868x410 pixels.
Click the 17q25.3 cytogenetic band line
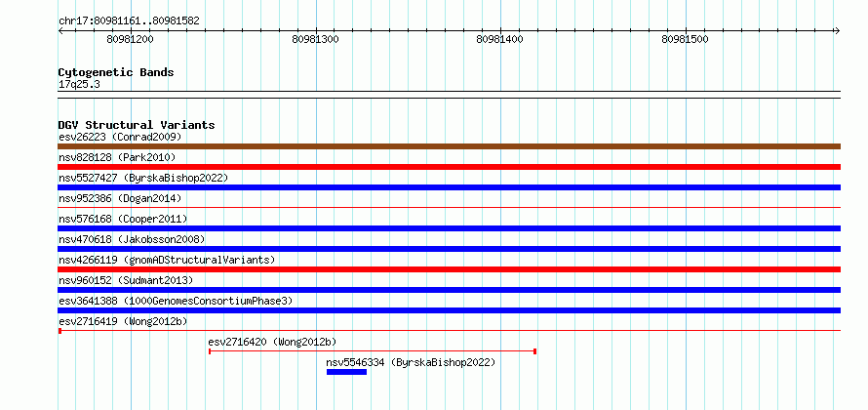pos(449,95)
